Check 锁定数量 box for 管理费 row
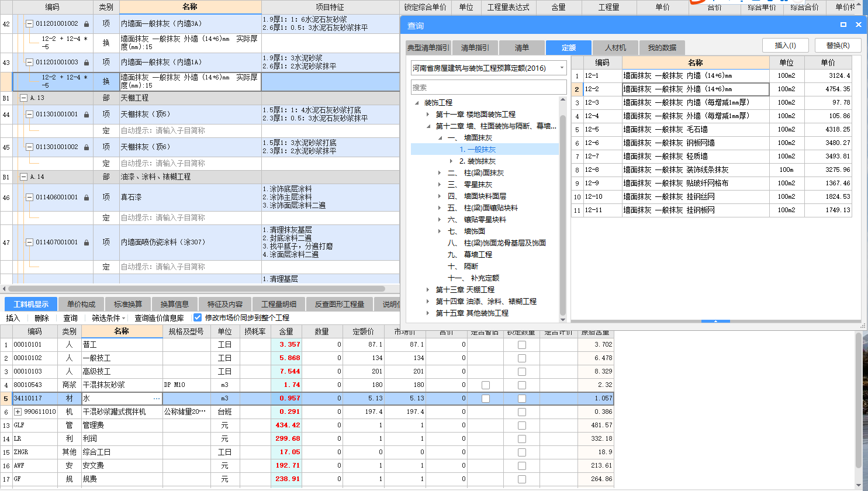Screen dimensions: 868x491 pos(522,426)
